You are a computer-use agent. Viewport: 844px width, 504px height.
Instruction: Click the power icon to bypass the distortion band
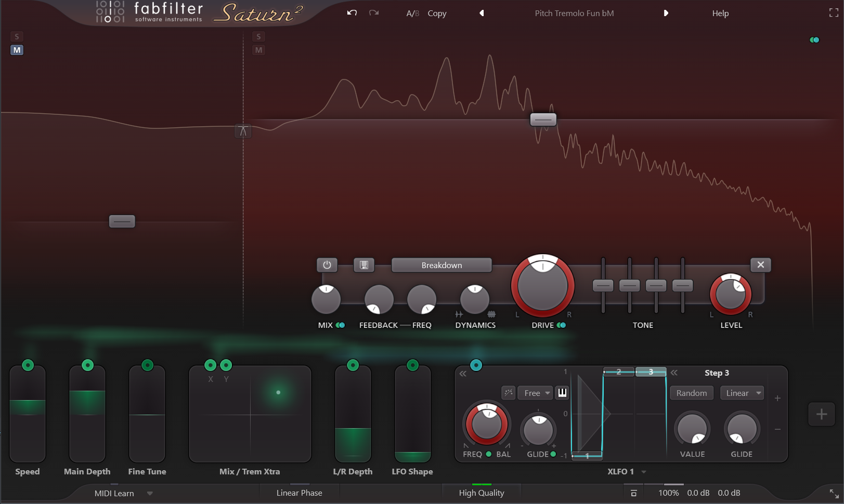[x=327, y=265]
